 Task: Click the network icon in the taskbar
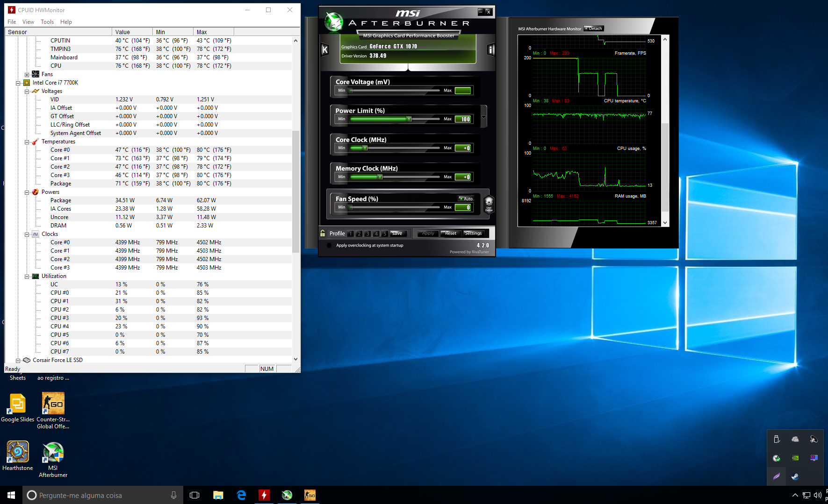click(806, 495)
